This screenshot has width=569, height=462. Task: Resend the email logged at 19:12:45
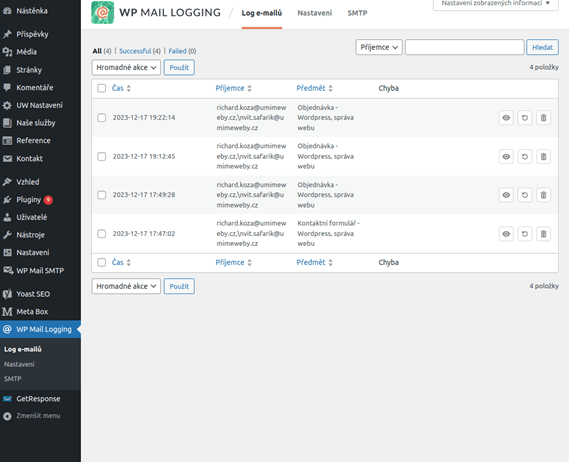coord(525,156)
